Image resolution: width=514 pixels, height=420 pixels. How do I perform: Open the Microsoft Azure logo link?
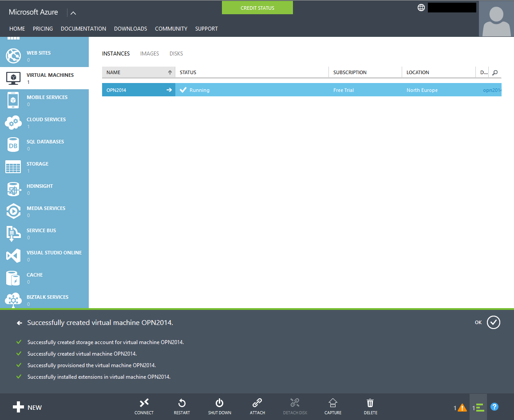33,12
